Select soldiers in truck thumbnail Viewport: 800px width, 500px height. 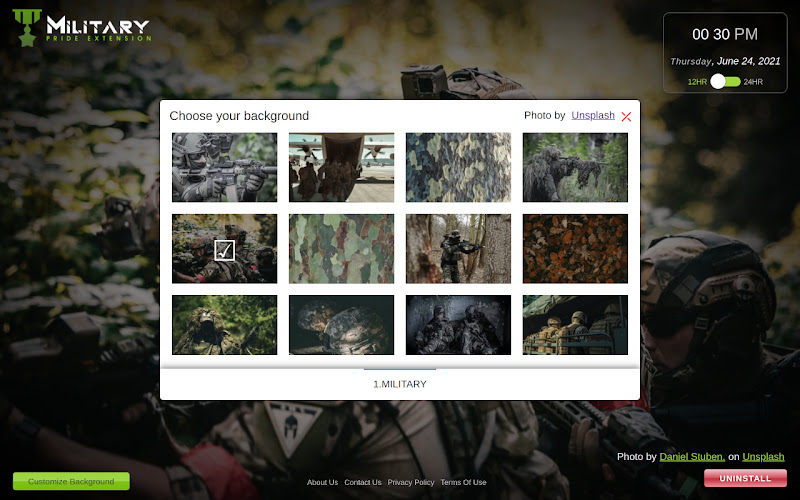tap(575, 324)
